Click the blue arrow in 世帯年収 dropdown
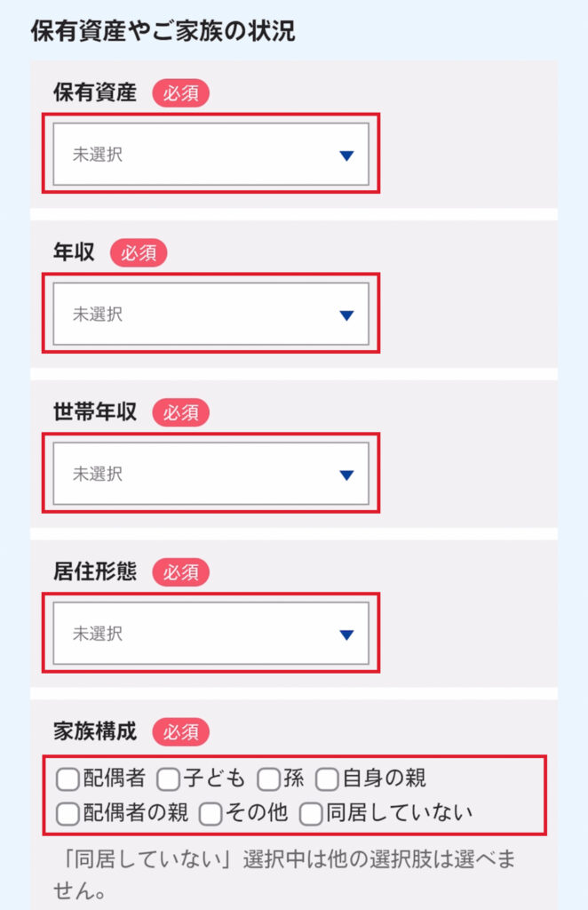 346,475
